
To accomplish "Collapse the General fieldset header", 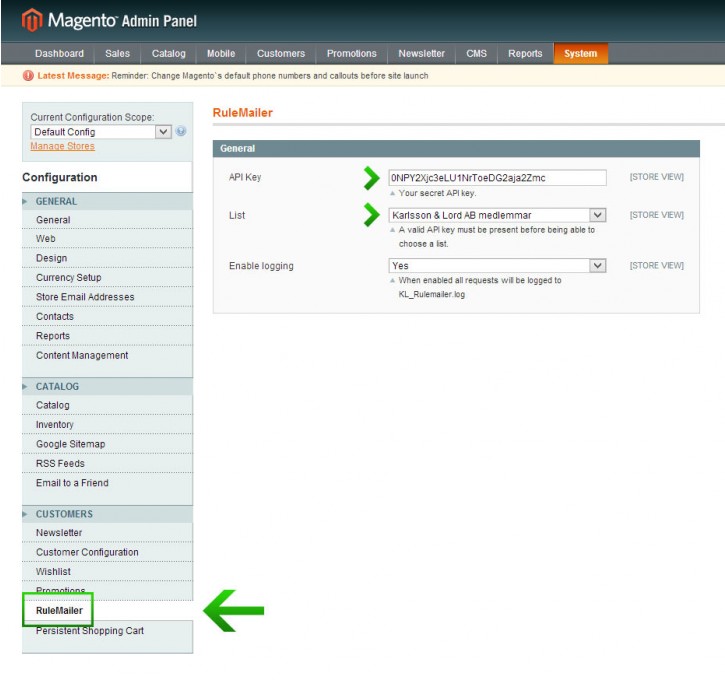I will pos(456,148).
